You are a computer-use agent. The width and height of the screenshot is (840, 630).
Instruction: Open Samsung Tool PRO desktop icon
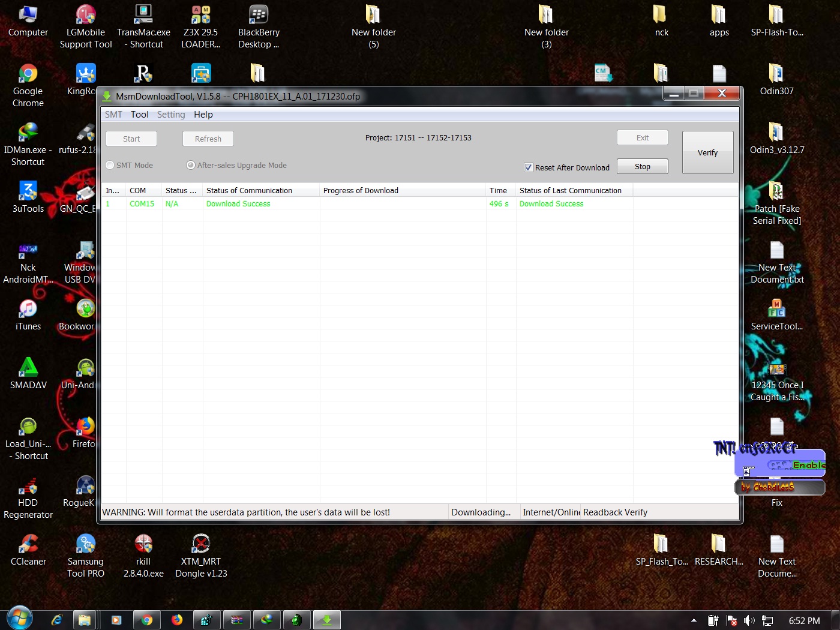[86, 556]
